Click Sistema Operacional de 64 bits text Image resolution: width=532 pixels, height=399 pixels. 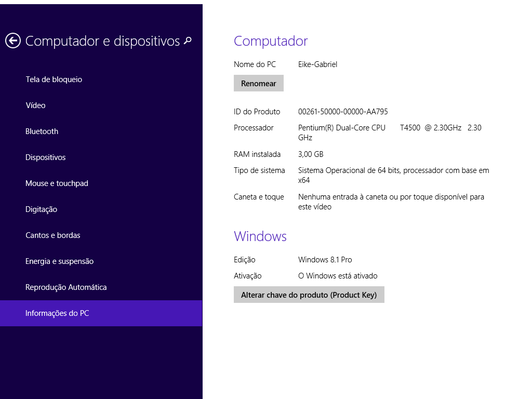pos(394,175)
